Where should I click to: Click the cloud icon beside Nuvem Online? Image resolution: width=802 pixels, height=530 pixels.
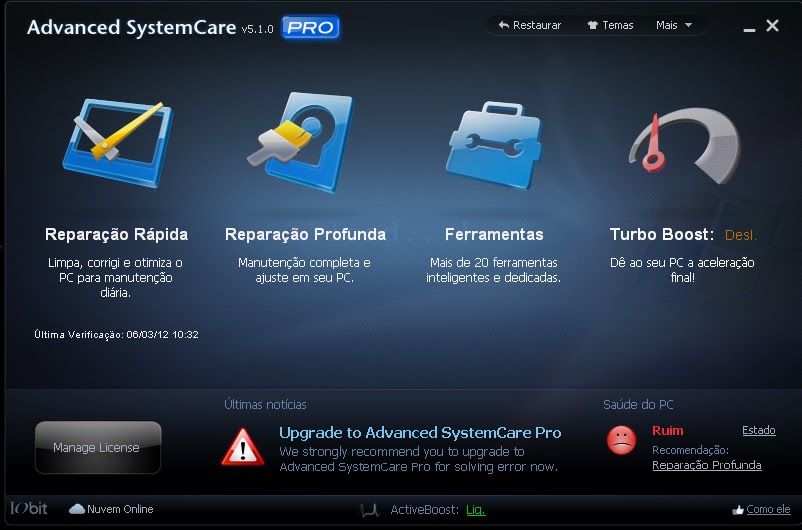[x=77, y=509]
